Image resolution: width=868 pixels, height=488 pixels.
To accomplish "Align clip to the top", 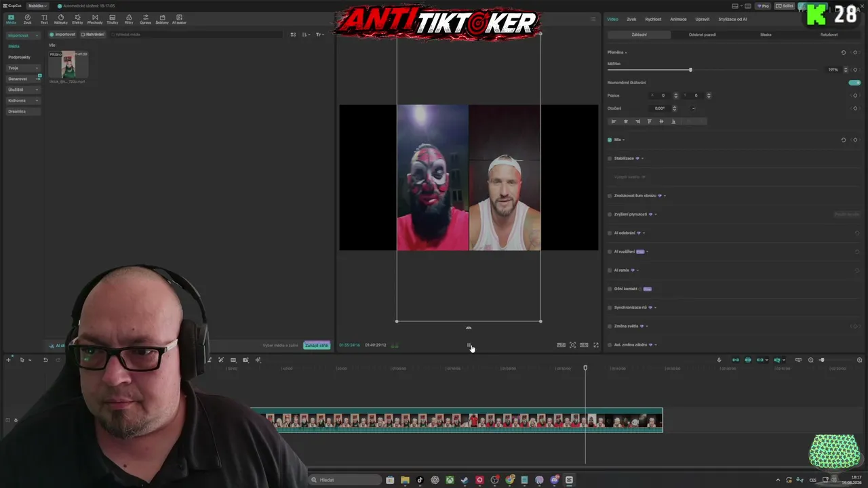I will [649, 121].
